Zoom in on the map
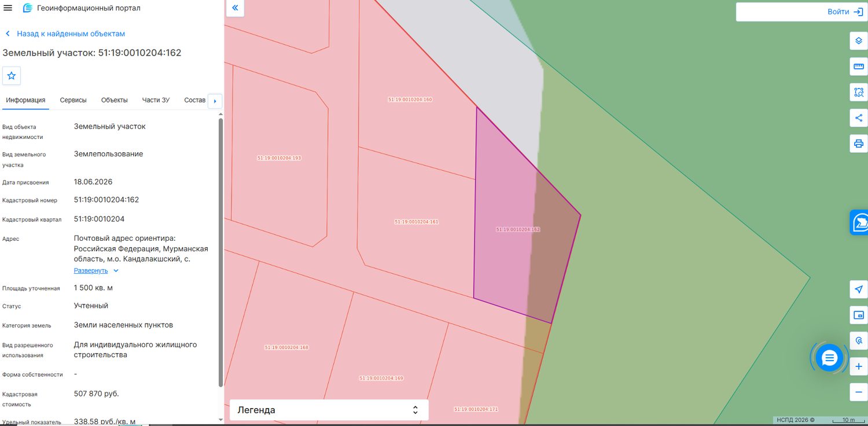This screenshot has width=868, height=426. 859,366
